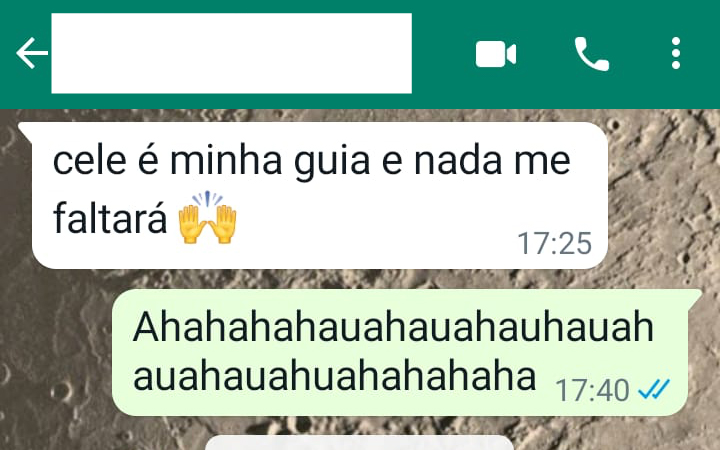Open the partially visible bubble at bottom
The width and height of the screenshot is (720, 450).
pyautogui.click(x=359, y=443)
